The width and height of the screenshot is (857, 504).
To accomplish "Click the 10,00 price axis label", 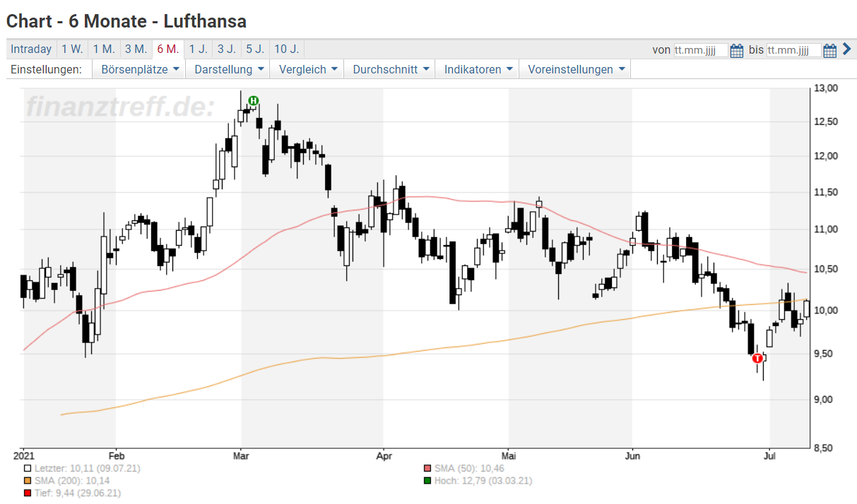I will click(826, 310).
